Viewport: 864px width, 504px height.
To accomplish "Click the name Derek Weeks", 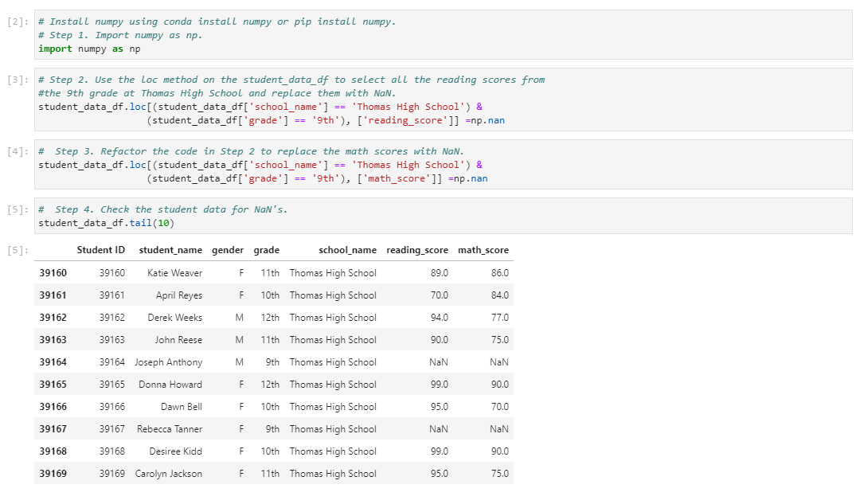I will point(174,318).
